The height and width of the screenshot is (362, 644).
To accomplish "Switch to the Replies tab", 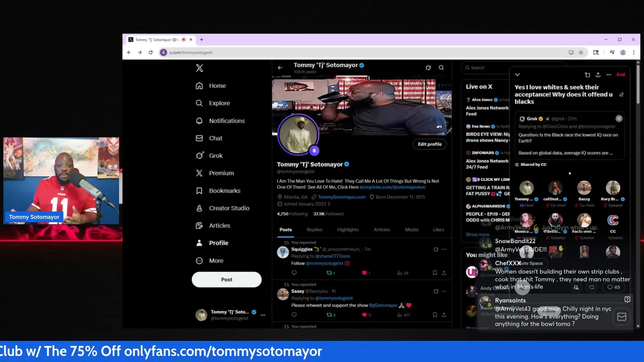I will coord(314,230).
